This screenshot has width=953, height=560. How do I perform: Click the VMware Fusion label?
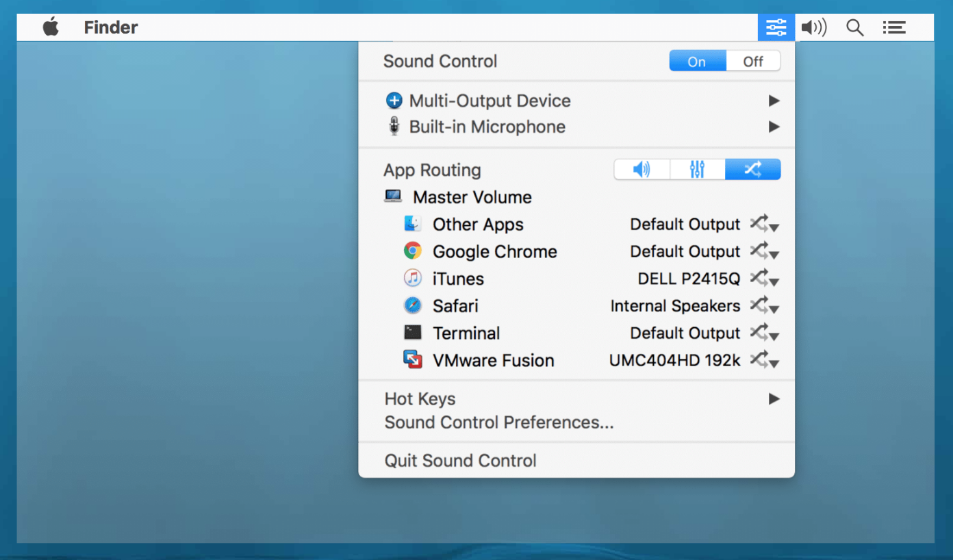[x=494, y=361]
